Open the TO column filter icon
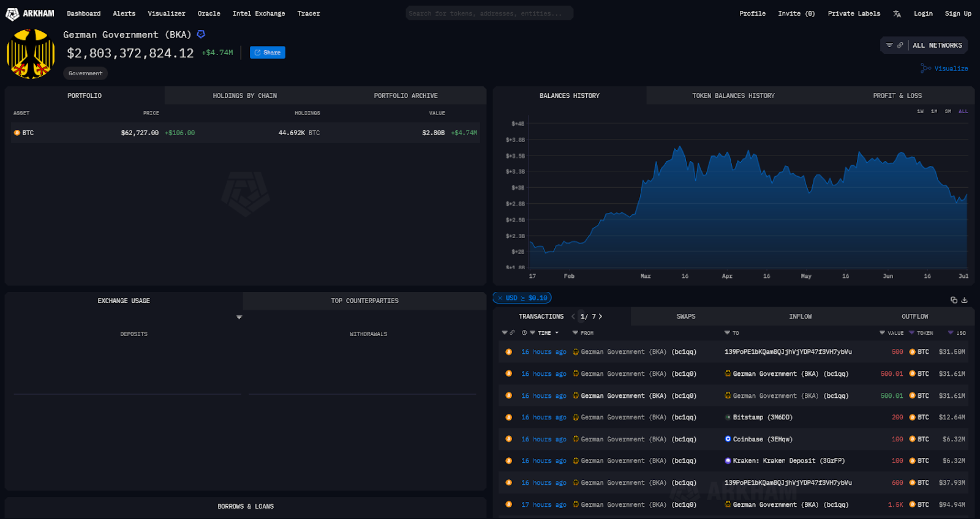980x519 pixels. [727, 333]
